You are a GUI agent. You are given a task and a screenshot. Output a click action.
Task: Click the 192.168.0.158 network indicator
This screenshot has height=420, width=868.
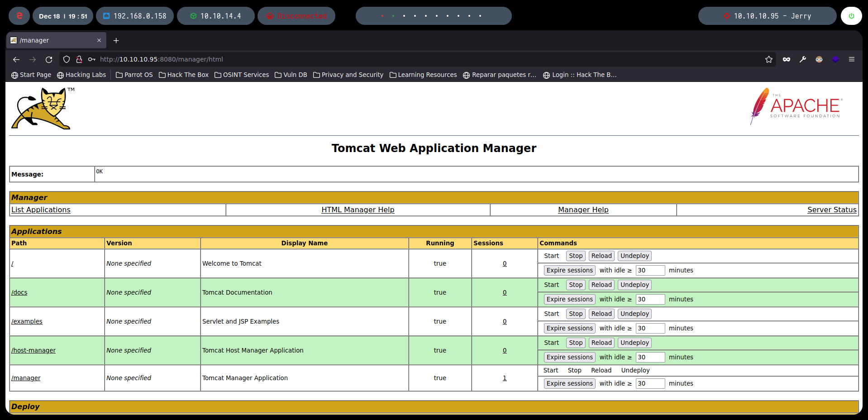pyautogui.click(x=135, y=16)
